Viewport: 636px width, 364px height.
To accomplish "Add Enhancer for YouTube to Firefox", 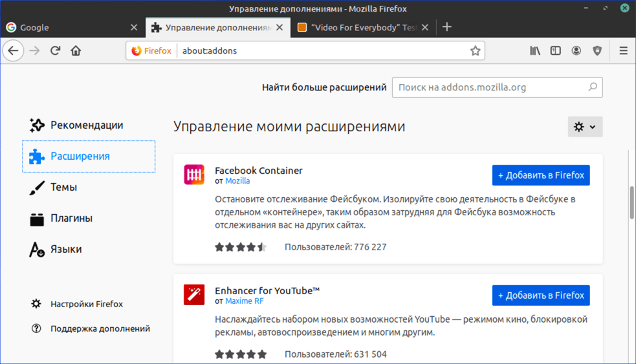I will 541,295.
